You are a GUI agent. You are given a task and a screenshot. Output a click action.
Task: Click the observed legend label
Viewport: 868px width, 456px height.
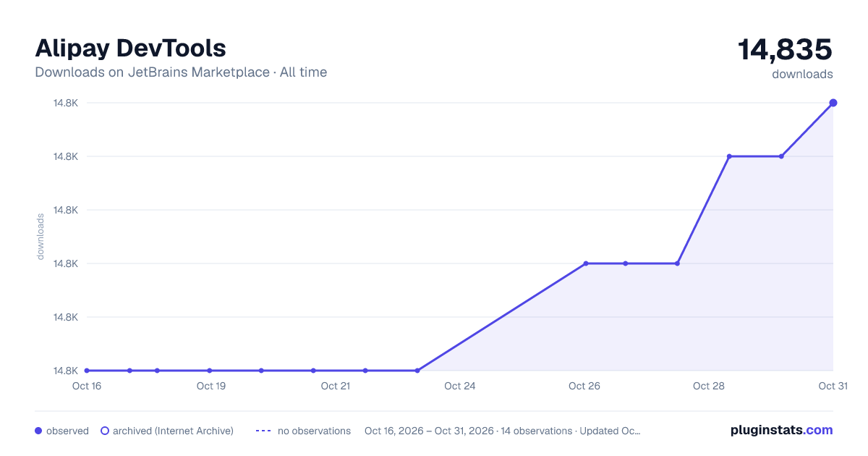pyautogui.click(x=67, y=431)
